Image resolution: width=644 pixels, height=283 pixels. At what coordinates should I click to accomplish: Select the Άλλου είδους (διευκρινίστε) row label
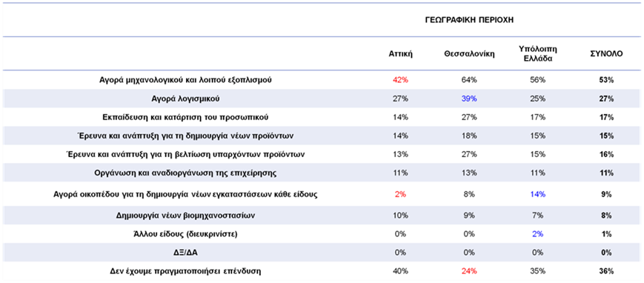(186, 233)
